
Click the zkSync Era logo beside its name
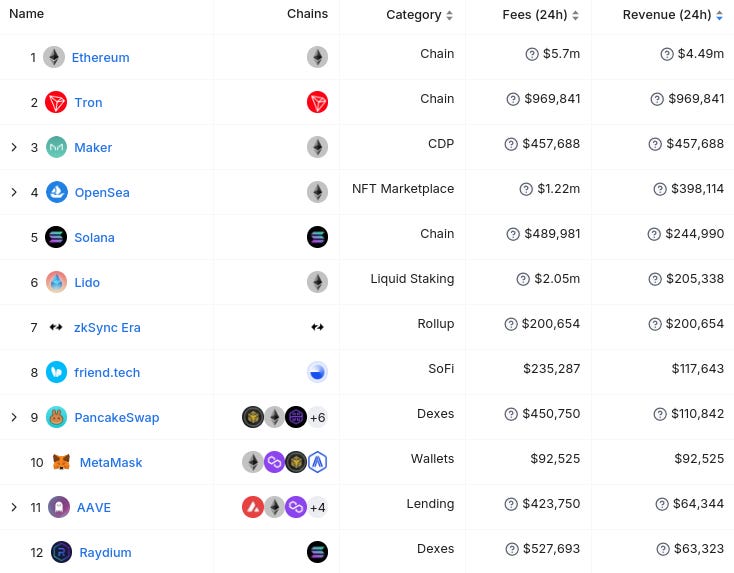click(56, 327)
